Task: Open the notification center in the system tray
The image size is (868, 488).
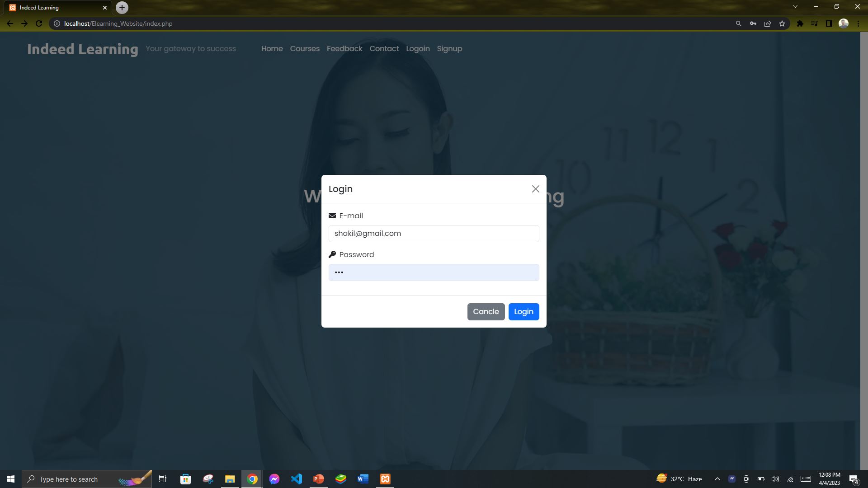Action: point(854,479)
